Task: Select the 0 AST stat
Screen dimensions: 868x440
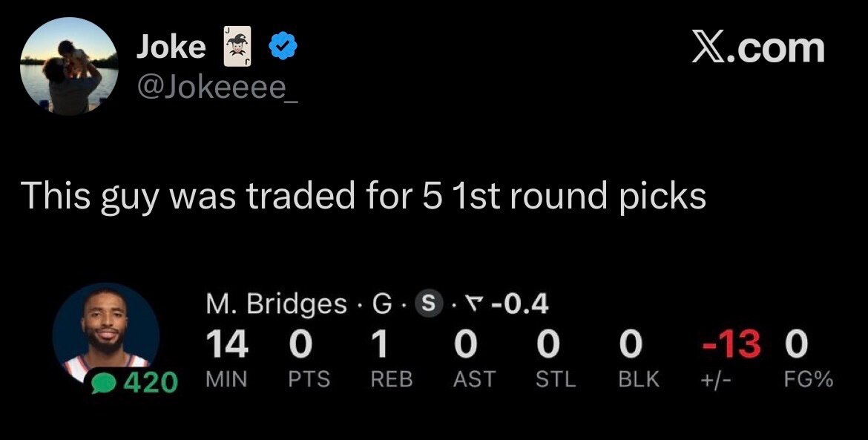Action: tap(465, 344)
